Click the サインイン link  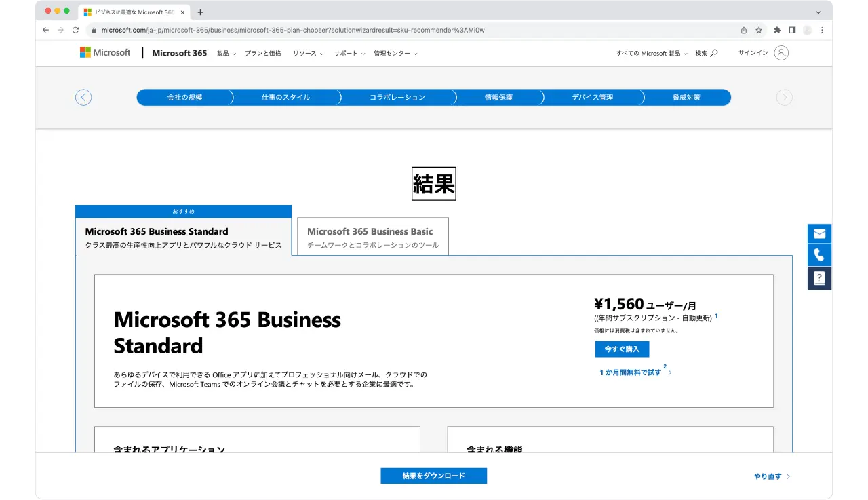click(753, 53)
